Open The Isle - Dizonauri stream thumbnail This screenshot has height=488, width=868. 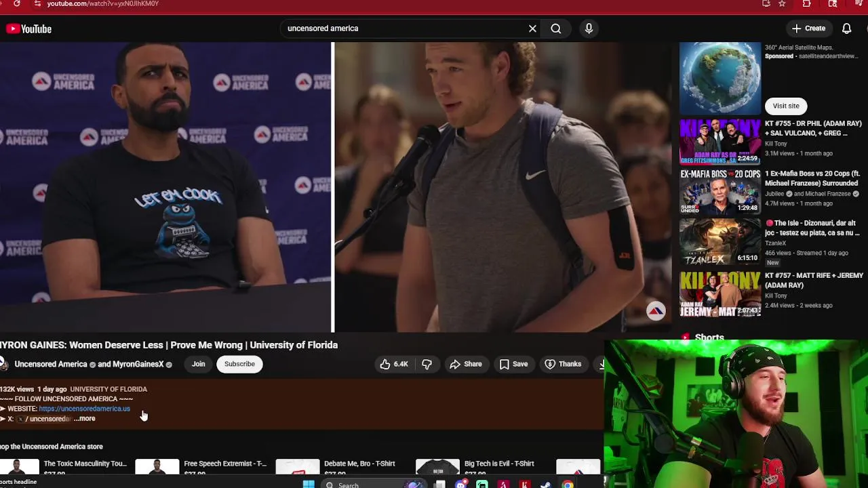coord(720,241)
